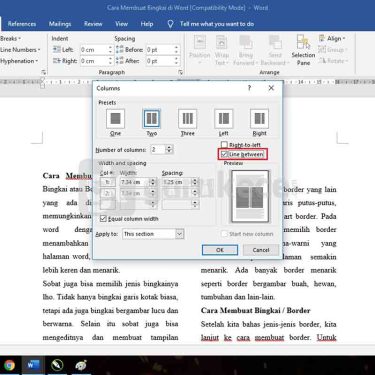Adjust the Number of columns spinner
Screen dimensions: 375x375
tap(169, 149)
